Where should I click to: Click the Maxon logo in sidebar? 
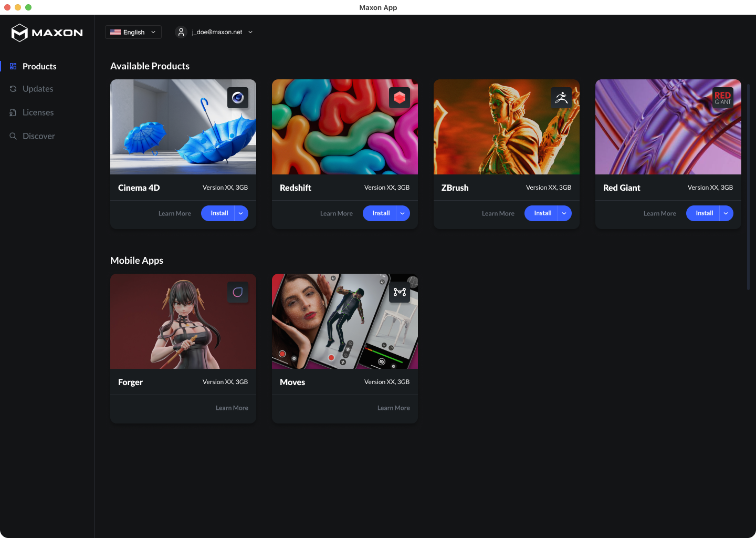(47, 33)
